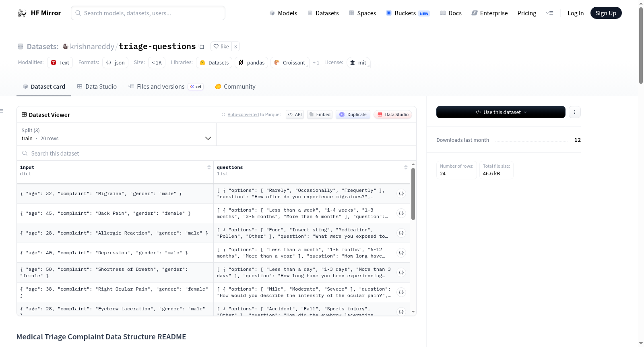Open Data Studio from the viewer header
This screenshot has width=644, height=347.
tap(393, 114)
